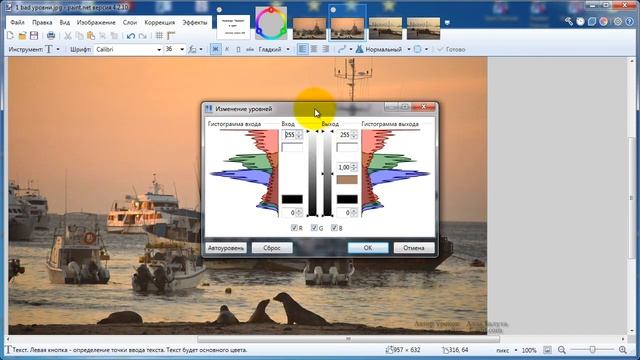This screenshot has height=360, width=640.
Task: Click the selection clipping mode icon
Action: pyautogui.click(x=418, y=49)
